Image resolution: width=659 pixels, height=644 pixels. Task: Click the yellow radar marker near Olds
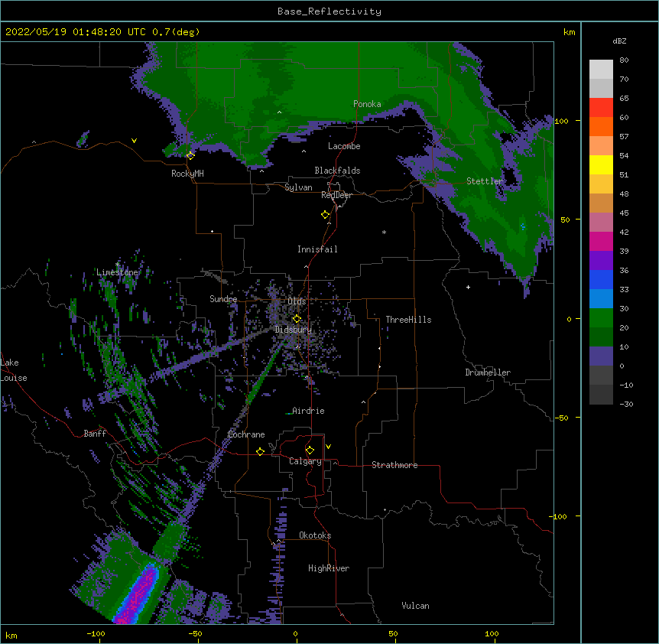point(297,318)
